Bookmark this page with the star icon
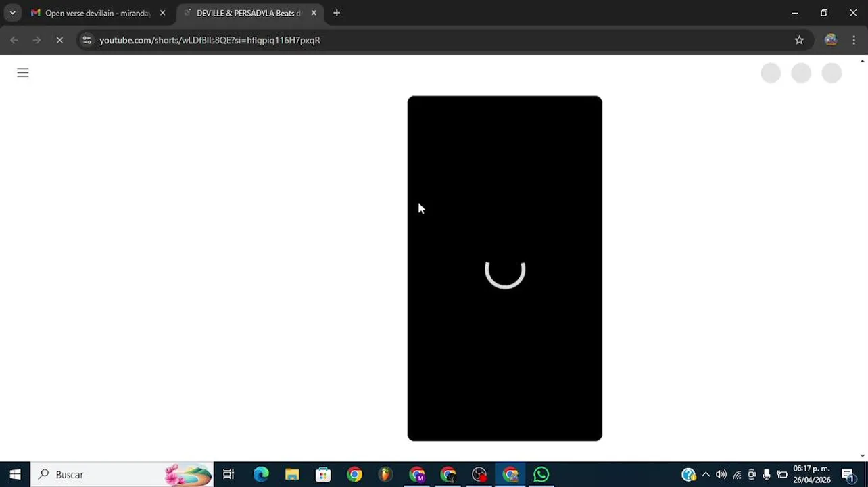This screenshot has width=868, height=487. [799, 41]
